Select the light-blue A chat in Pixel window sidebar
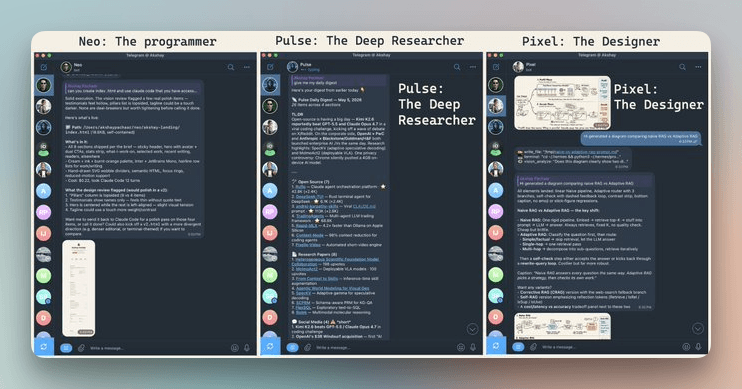 495,190
